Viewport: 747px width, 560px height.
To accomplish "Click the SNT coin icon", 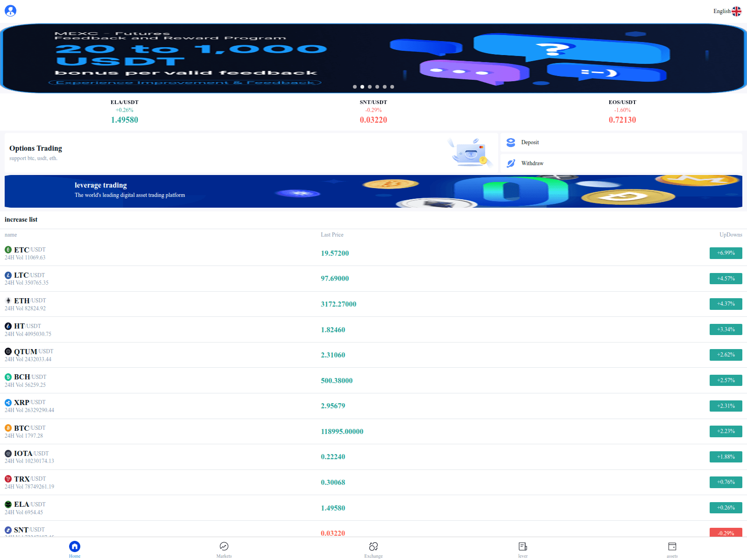I will 8,530.
